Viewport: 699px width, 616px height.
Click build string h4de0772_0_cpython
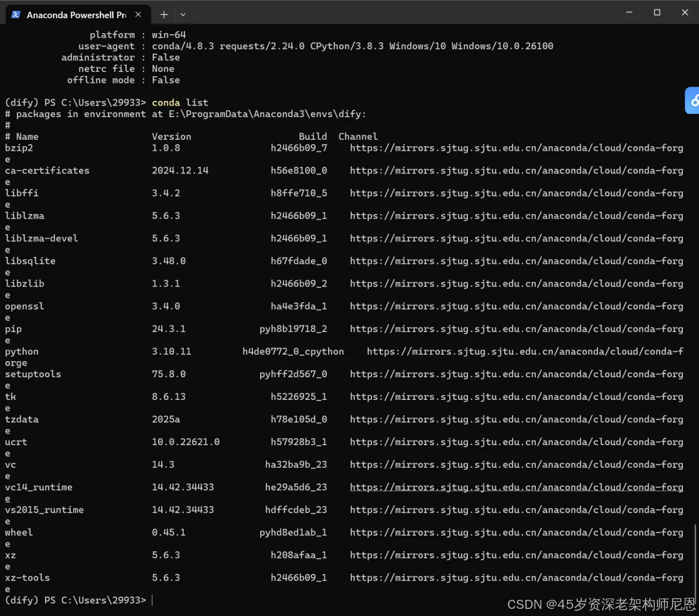click(293, 352)
